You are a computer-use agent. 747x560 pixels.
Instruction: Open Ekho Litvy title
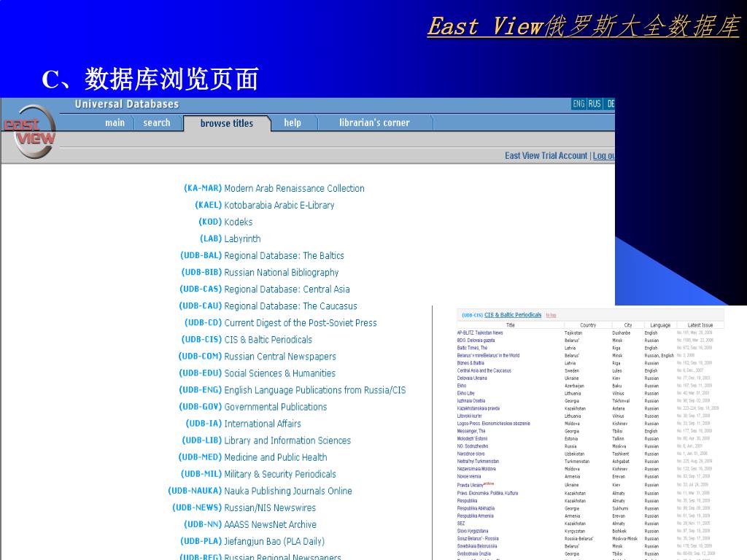pos(466,393)
